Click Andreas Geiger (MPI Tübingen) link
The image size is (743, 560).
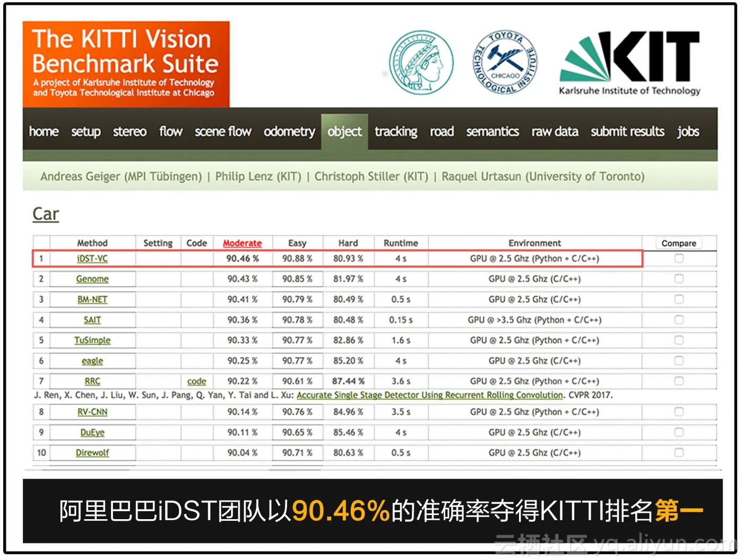coord(121,177)
